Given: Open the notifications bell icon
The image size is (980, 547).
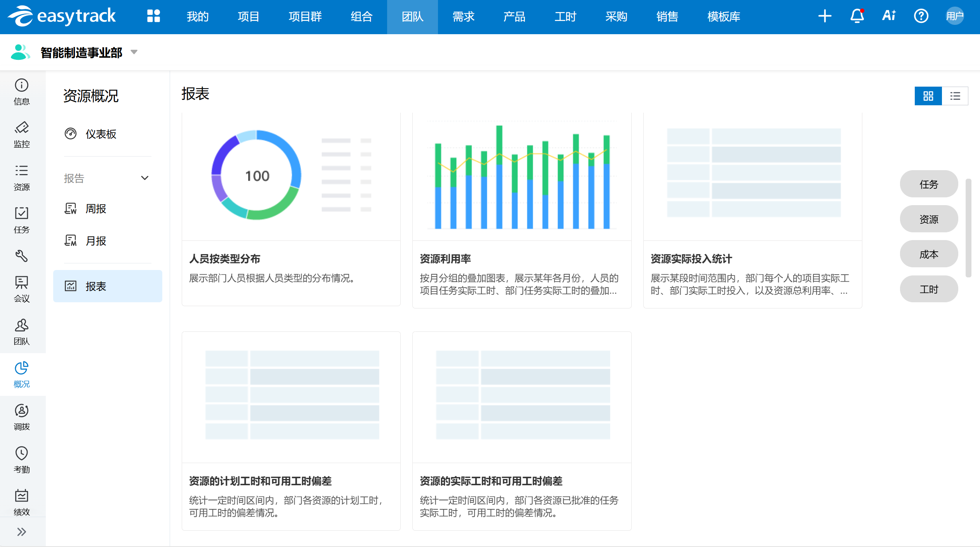Looking at the screenshot, I should coord(857,16).
